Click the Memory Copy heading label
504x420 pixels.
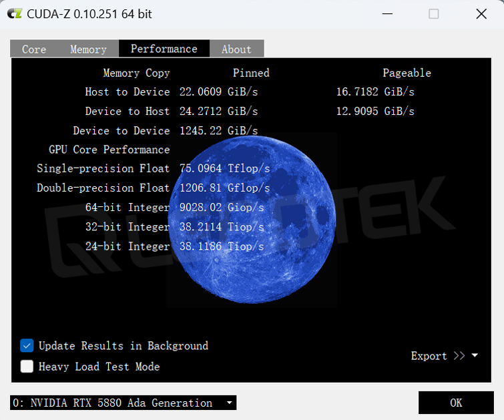[136, 73]
